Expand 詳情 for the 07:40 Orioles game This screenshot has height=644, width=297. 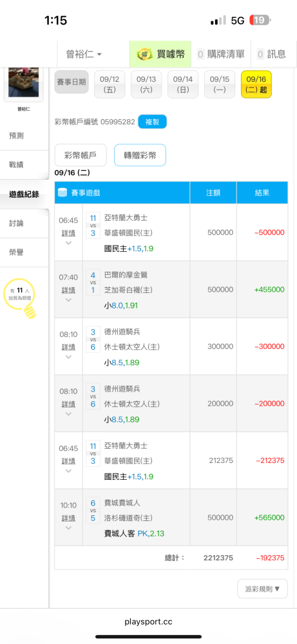[x=68, y=290]
